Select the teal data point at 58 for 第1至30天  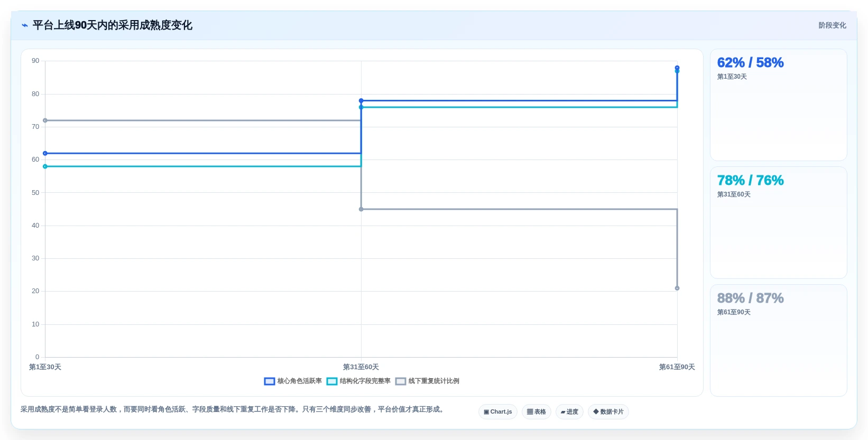[x=45, y=166]
